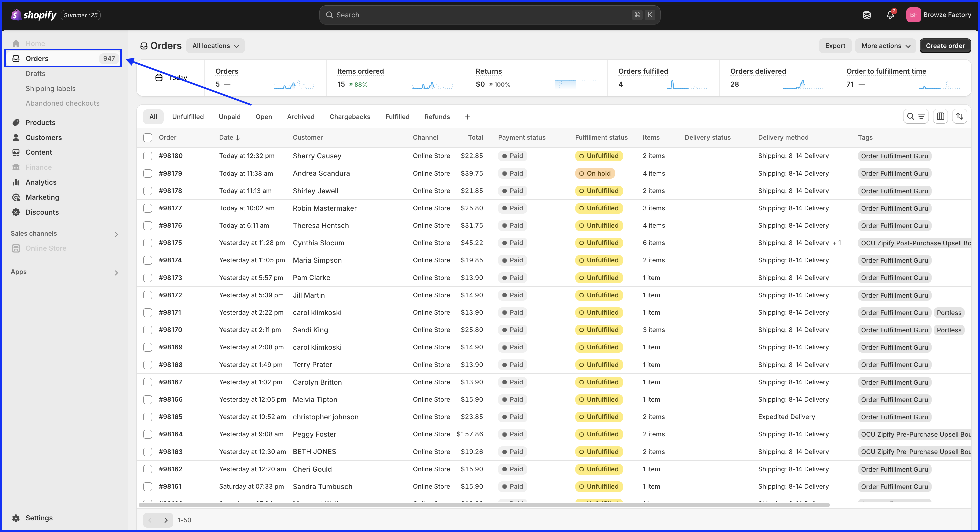Open the notifications bell

coord(890,15)
